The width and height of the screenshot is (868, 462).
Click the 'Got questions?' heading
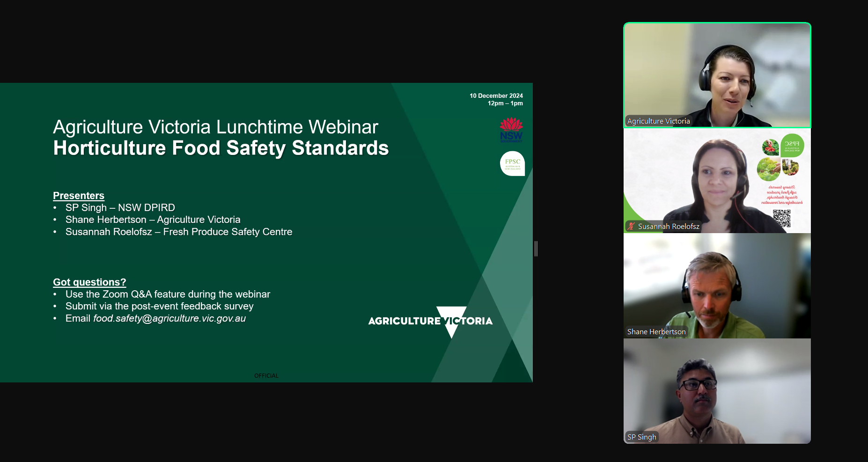89,282
